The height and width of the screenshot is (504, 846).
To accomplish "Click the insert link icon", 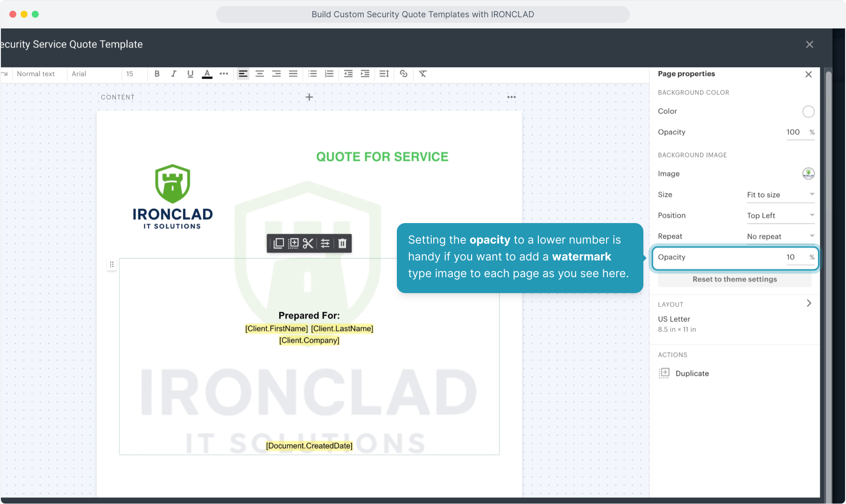I will 404,74.
